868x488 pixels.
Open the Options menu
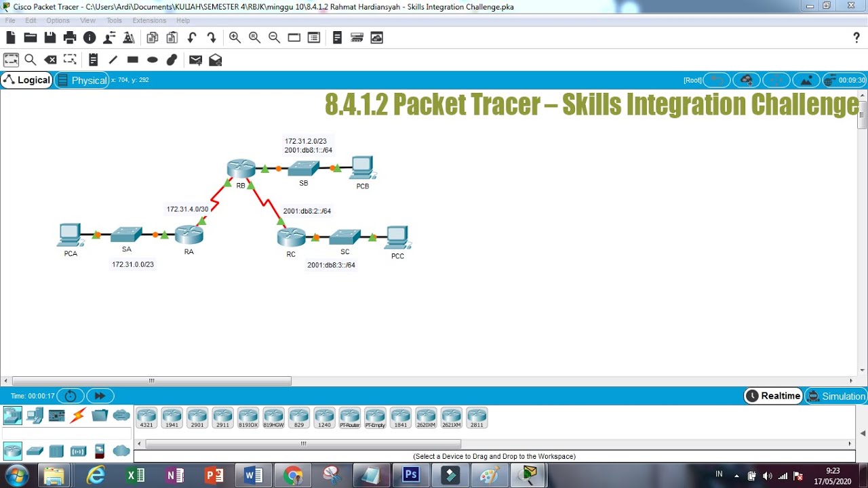(58, 20)
